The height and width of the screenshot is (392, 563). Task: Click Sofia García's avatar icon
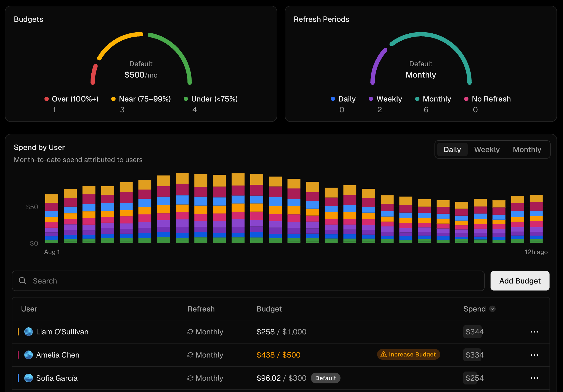(x=29, y=378)
